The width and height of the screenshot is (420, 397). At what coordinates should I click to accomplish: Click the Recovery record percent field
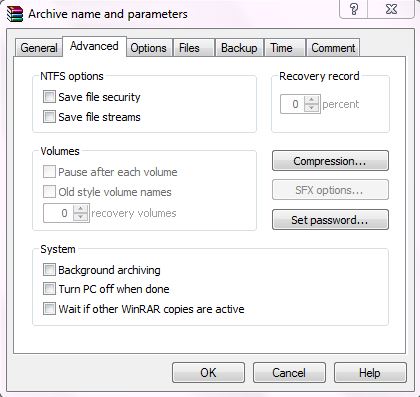(x=293, y=104)
